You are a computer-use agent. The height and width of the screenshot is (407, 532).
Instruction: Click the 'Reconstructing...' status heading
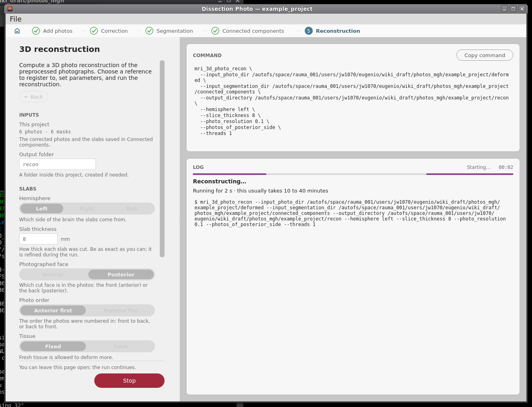[220, 181]
